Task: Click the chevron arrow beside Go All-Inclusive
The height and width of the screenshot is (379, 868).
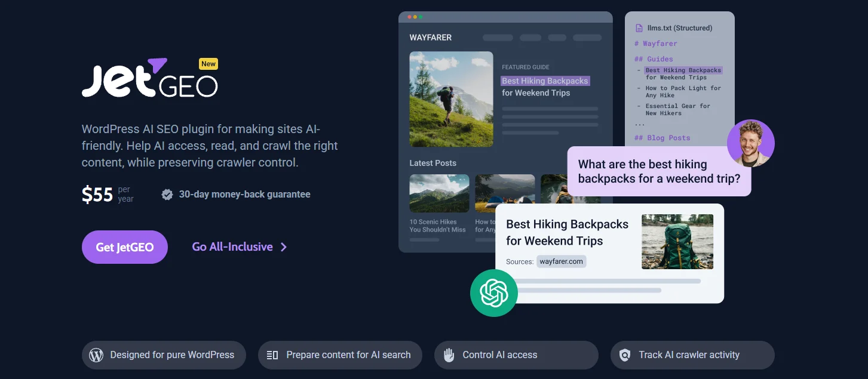Action: pos(284,247)
